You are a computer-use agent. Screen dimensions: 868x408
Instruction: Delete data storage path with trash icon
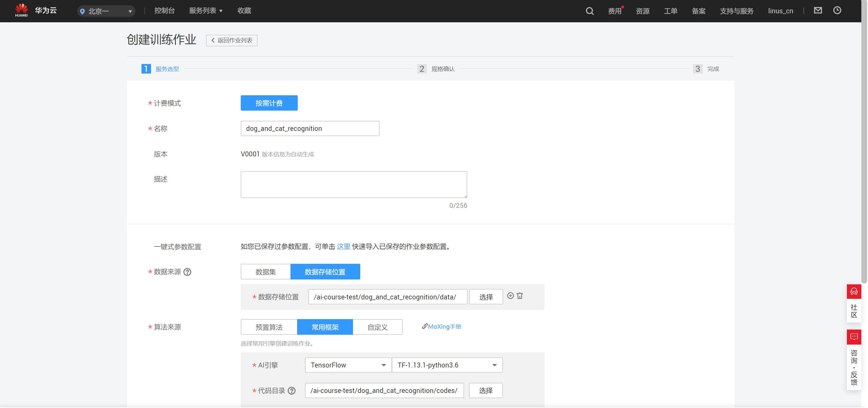[x=520, y=296]
